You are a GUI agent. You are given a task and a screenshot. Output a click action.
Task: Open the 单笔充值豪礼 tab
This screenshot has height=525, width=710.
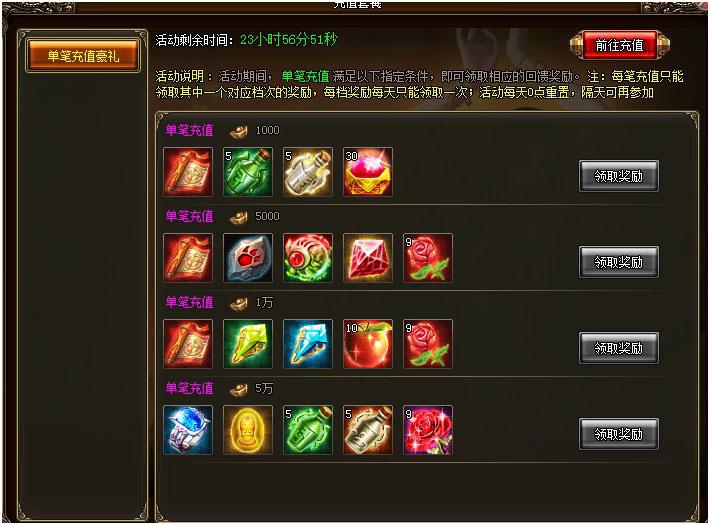pos(83,56)
